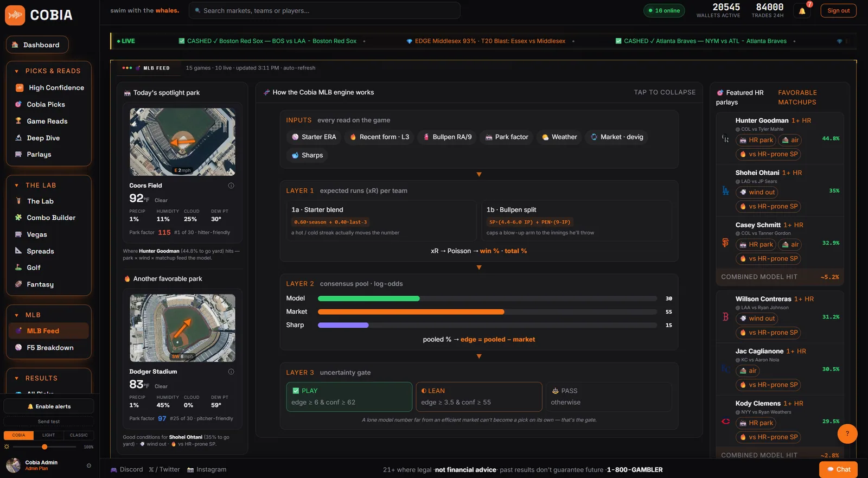
Task: Click the Golf sidebar icon
Action: tap(18, 267)
